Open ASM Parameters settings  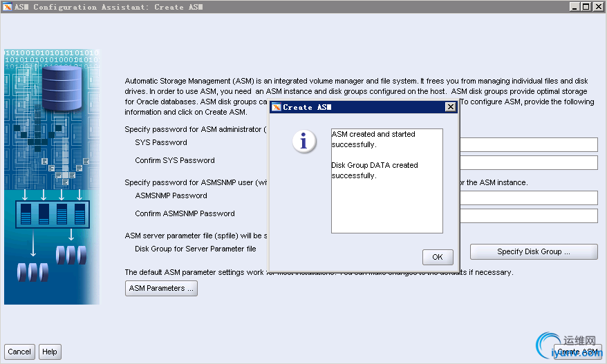coord(161,288)
